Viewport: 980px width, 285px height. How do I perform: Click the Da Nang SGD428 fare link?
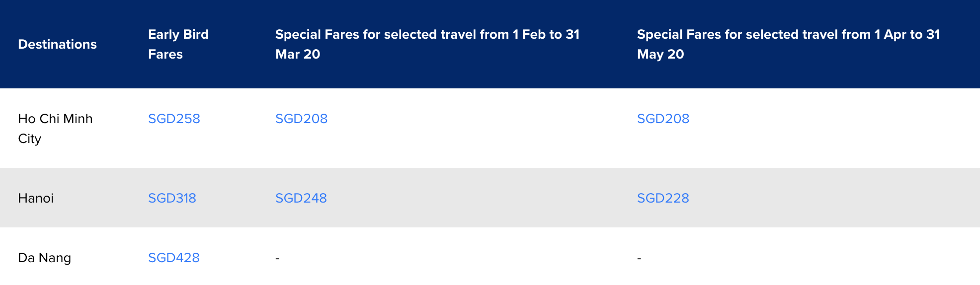click(x=173, y=258)
